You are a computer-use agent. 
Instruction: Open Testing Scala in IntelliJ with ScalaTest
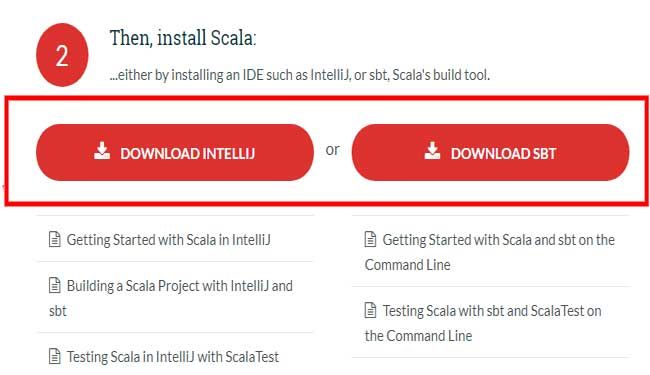(x=173, y=356)
